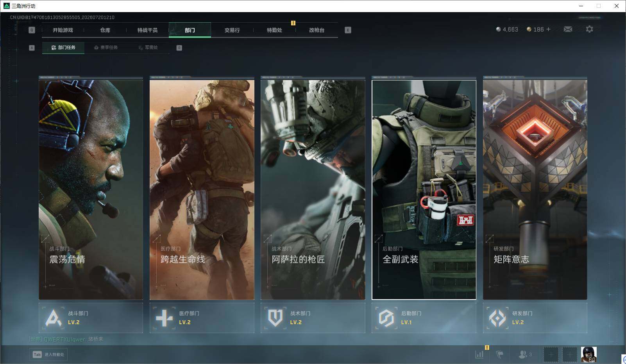Open the 特勤处 tab

pyautogui.click(x=274, y=30)
